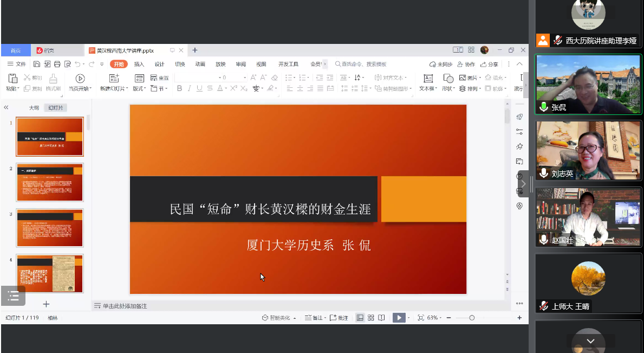
Task: Click the 分享 share button
Action: click(490, 64)
